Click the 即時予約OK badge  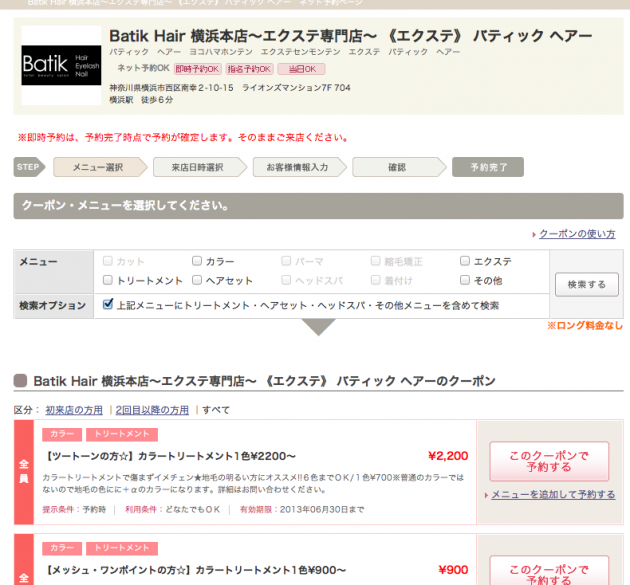coord(197,69)
